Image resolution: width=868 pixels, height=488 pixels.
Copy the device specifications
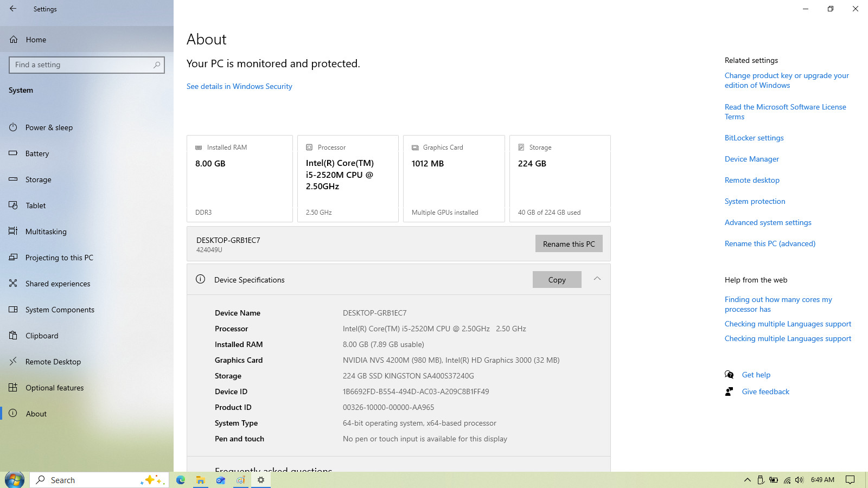(557, 280)
